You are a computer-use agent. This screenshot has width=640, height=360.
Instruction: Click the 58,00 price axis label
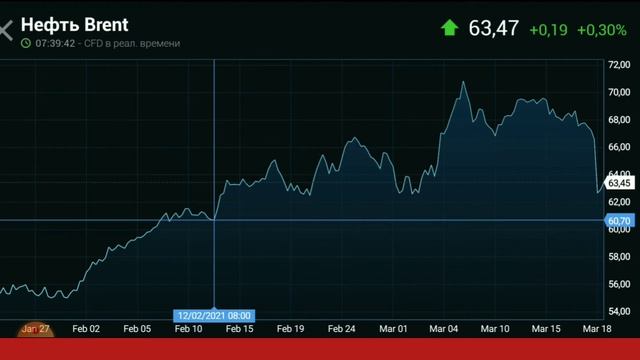pyautogui.click(x=619, y=256)
